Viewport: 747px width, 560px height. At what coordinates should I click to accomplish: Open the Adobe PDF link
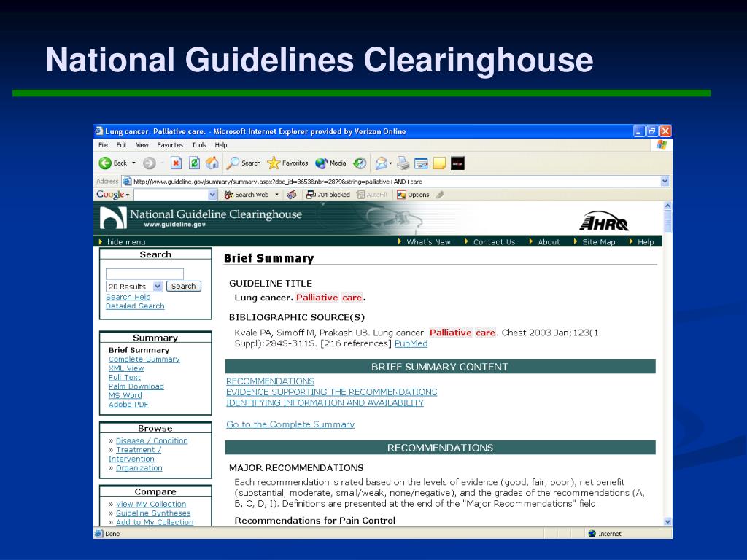click(128, 404)
